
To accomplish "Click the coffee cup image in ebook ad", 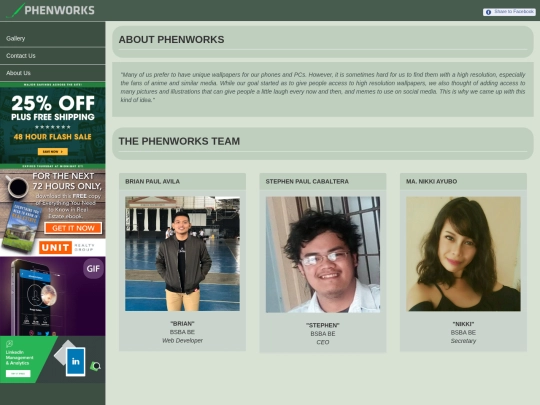I will pyautogui.click(x=17, y=187).
